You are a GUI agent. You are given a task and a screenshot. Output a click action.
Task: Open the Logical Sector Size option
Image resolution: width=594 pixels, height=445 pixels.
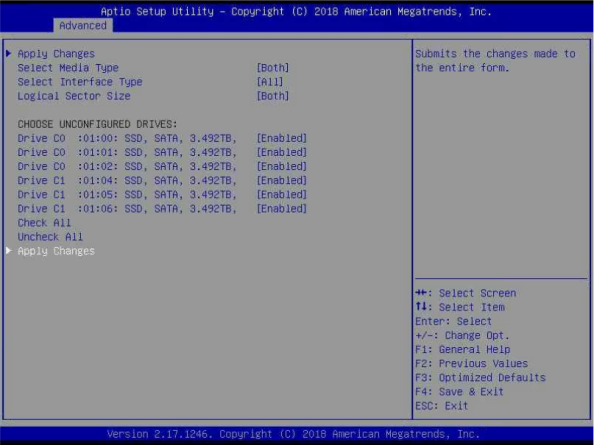pyautogui.click(x=74, y=96)
